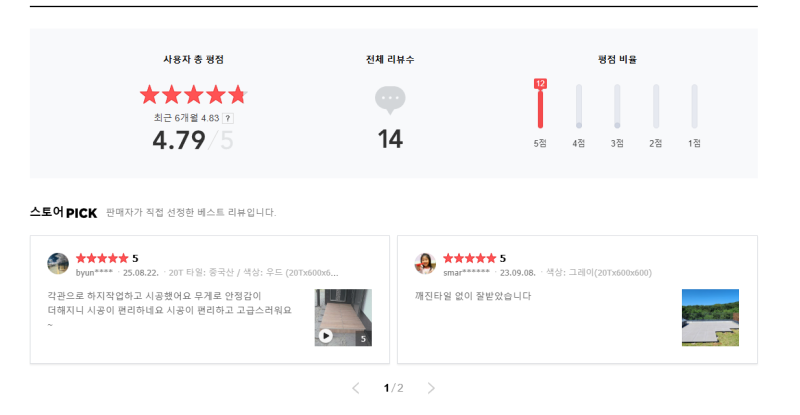Go to the next store pick page arrow

[x=431, y=388]
